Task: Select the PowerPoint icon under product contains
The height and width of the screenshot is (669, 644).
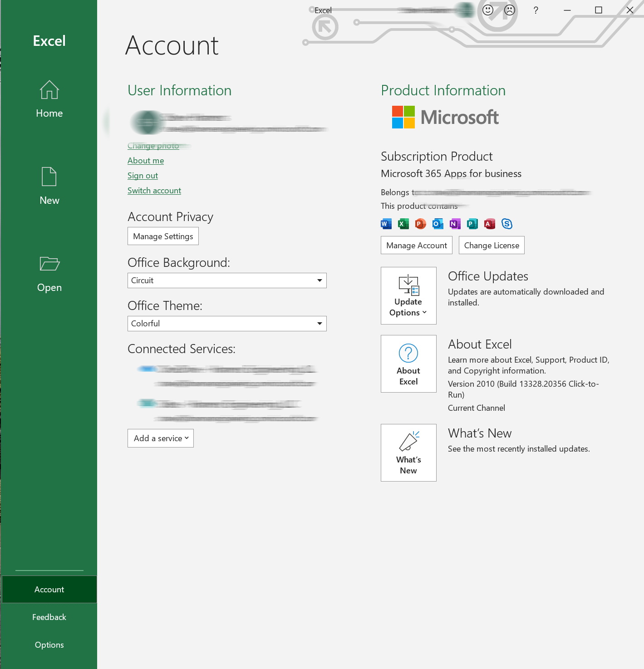Action: [x=420, y=223]
